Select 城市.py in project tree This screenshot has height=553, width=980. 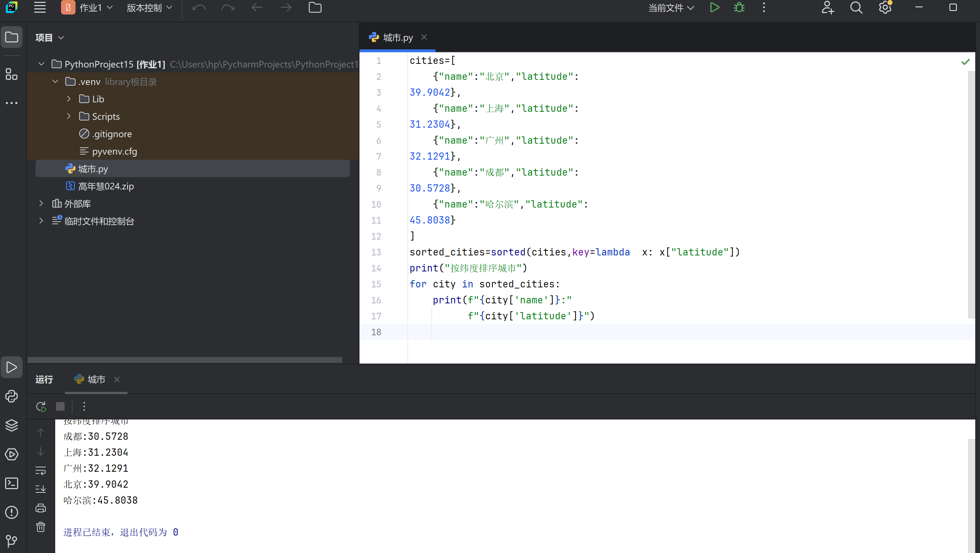click(192, 168)
